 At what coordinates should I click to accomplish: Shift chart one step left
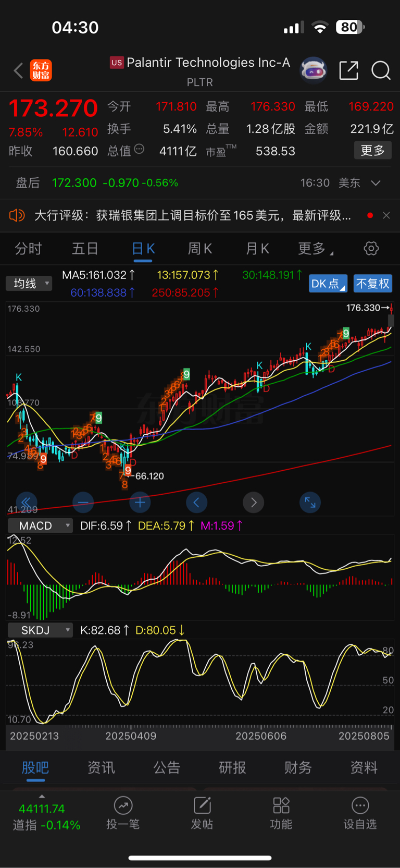(197, 503)
